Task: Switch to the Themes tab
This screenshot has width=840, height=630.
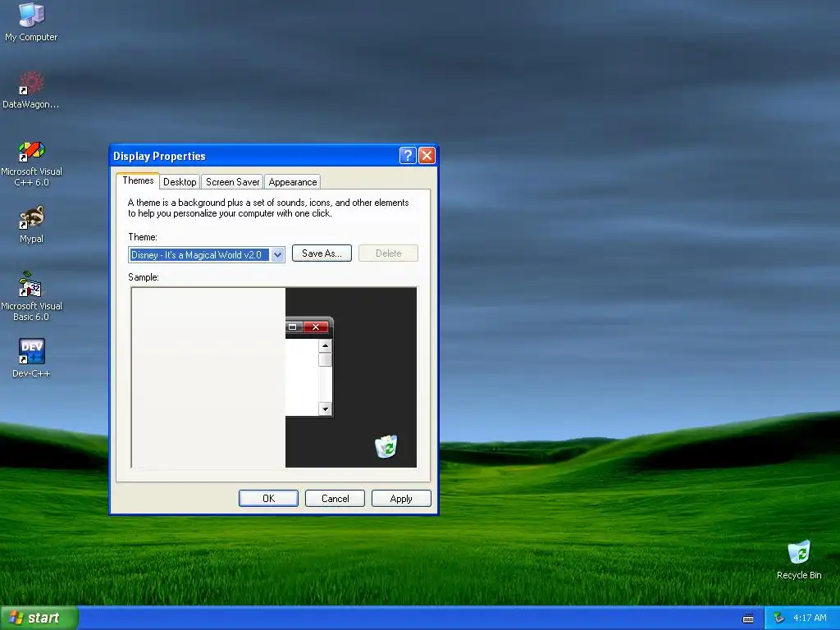Action: pyautogui.click(x=138, y=180)
